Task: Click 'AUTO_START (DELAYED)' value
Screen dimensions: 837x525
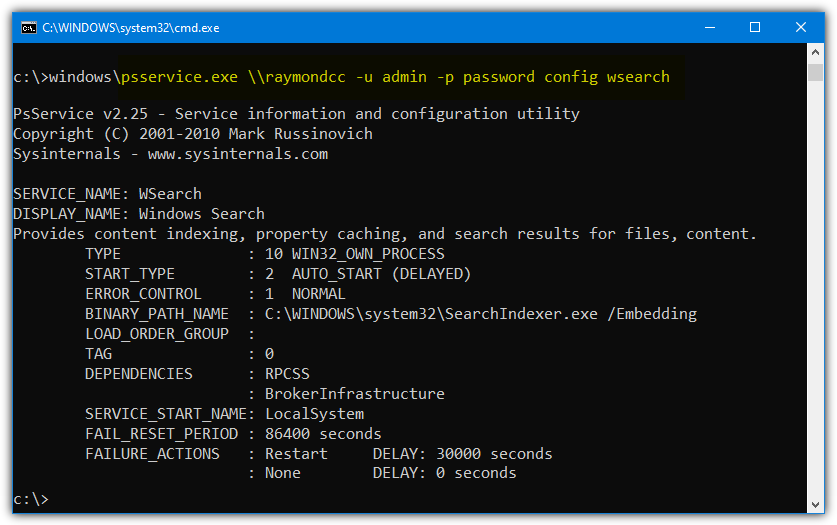Action: [x=381, y=274]
